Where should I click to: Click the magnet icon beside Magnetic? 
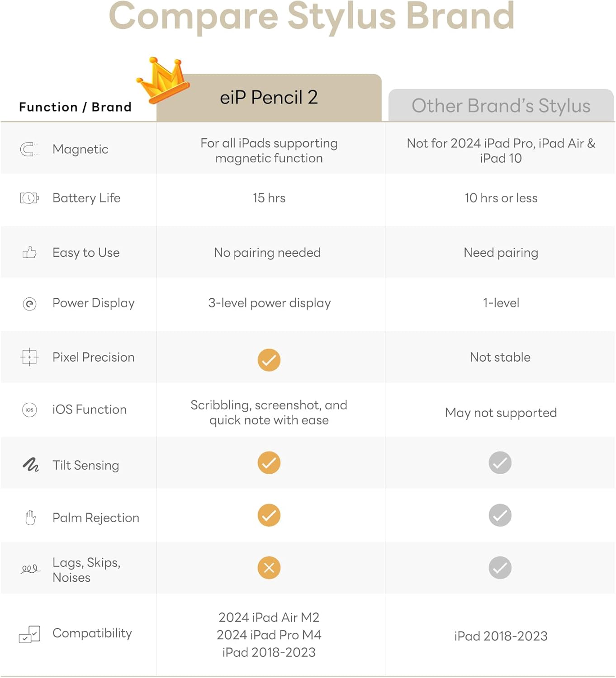[29, 149]
